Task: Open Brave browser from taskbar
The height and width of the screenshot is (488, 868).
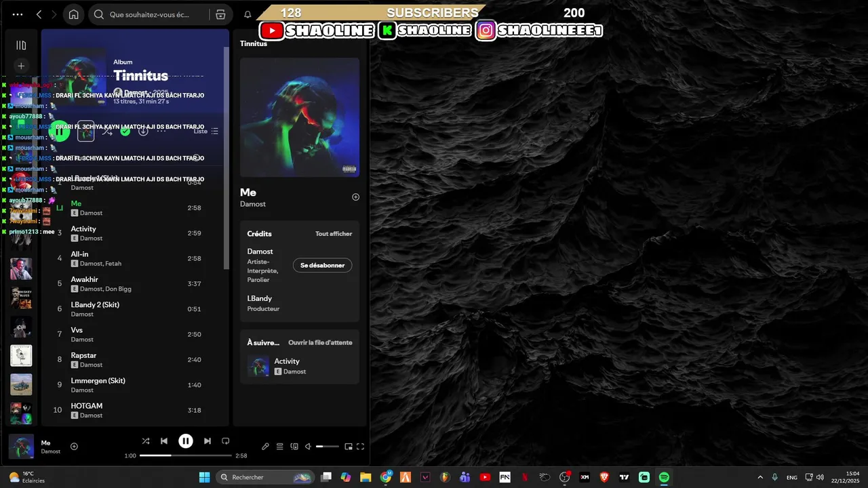Action: click(x=604, y=477)
